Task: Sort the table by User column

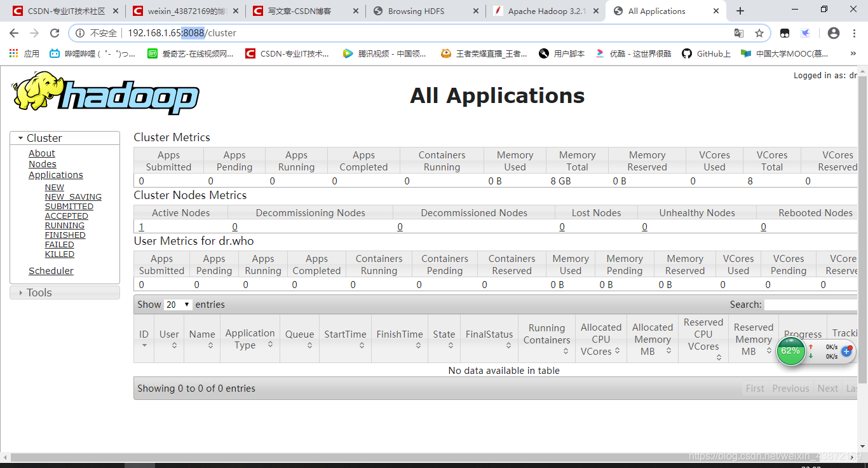Action: [x=169, y=339]
